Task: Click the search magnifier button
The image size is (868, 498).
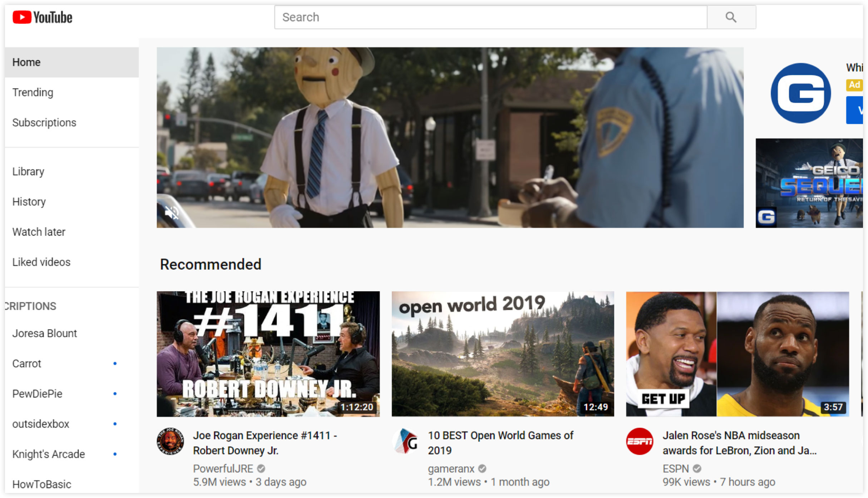Action: tap(731, 17)
